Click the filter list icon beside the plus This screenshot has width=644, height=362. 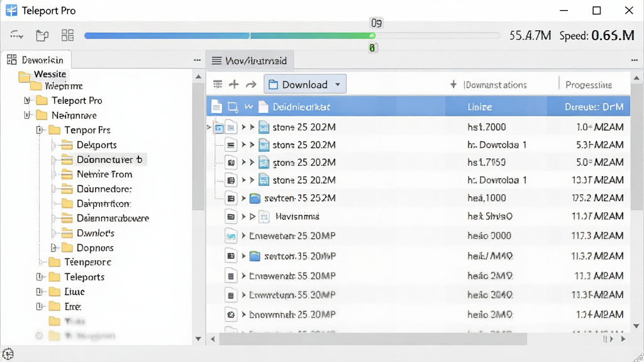[x=218, y=85]
